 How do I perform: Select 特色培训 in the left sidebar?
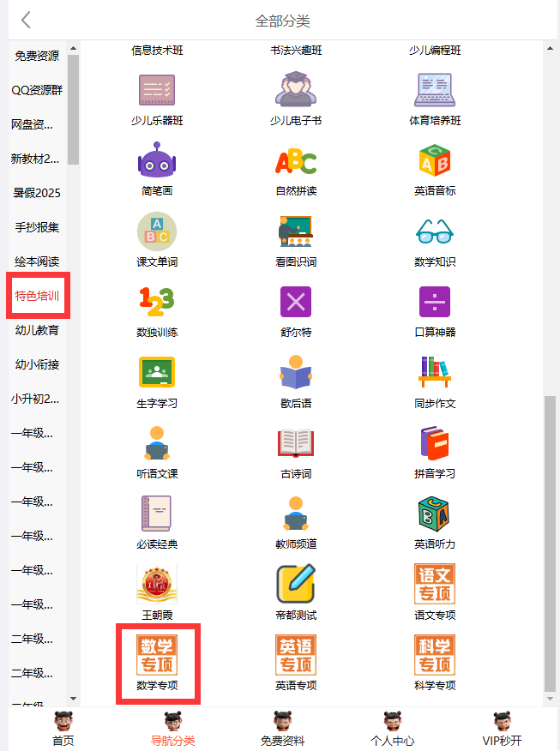click(37, 296)
